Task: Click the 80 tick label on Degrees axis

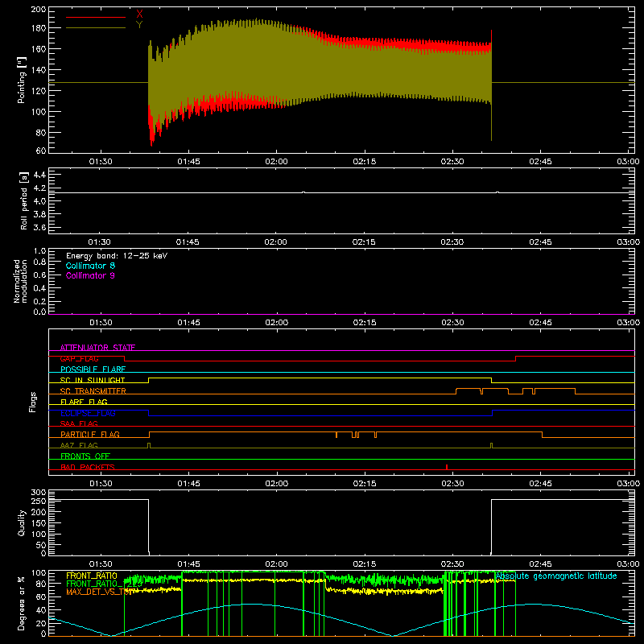Action: coord(41,584)
